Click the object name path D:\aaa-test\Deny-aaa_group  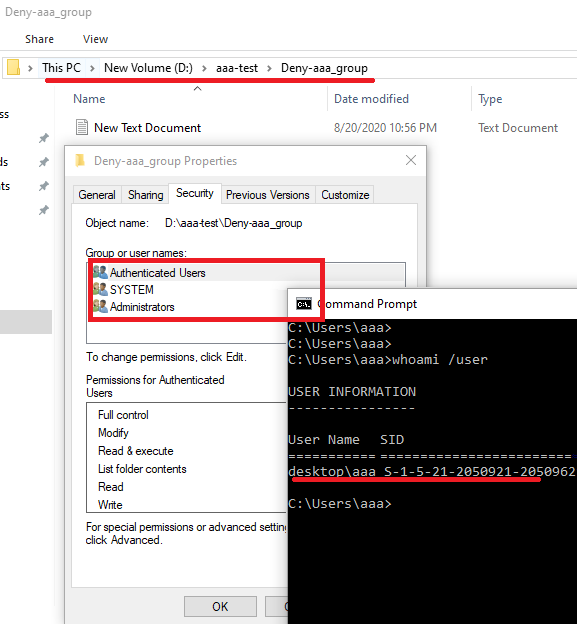click(234, 223)
